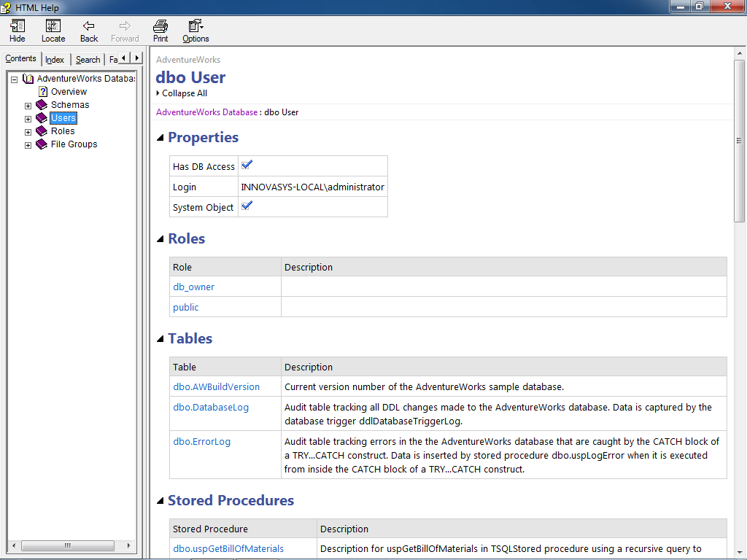The width and height of the screenshot is (747, 560).
Task: Click the contents tree scroll right arrow
Action: (128, 545)
